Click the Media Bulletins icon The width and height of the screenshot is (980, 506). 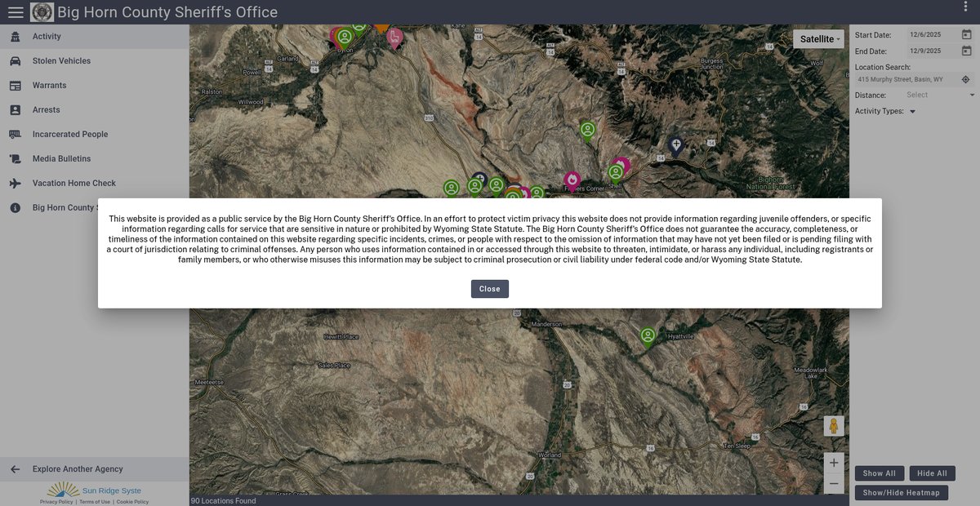click(x=15, y=159)
